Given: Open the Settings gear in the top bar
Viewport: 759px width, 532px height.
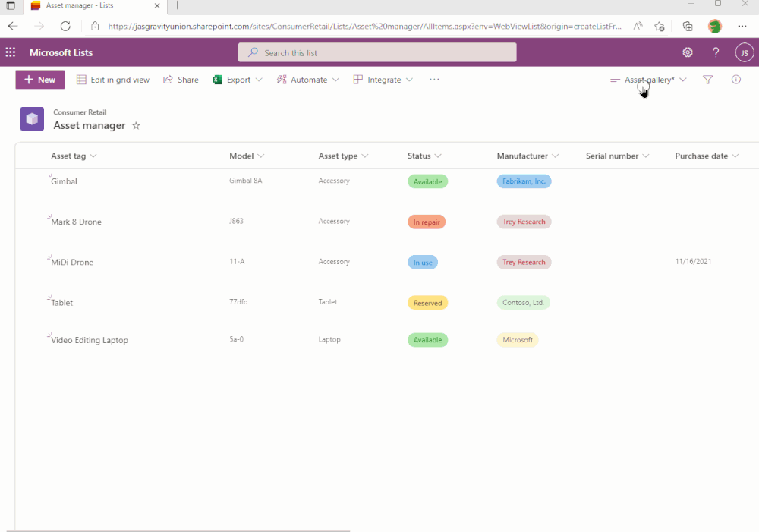Looking at the screenshot, I should (688, 52).
